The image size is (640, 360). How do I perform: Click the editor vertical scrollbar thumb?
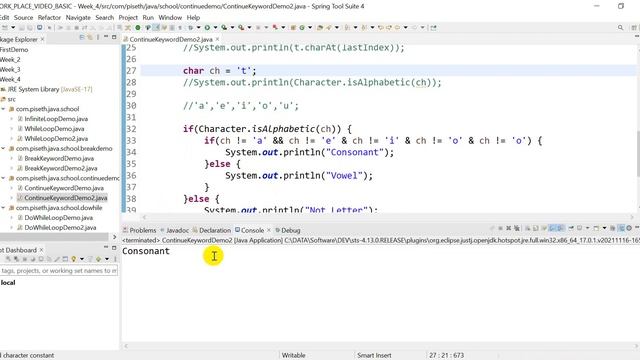point(638,153)
